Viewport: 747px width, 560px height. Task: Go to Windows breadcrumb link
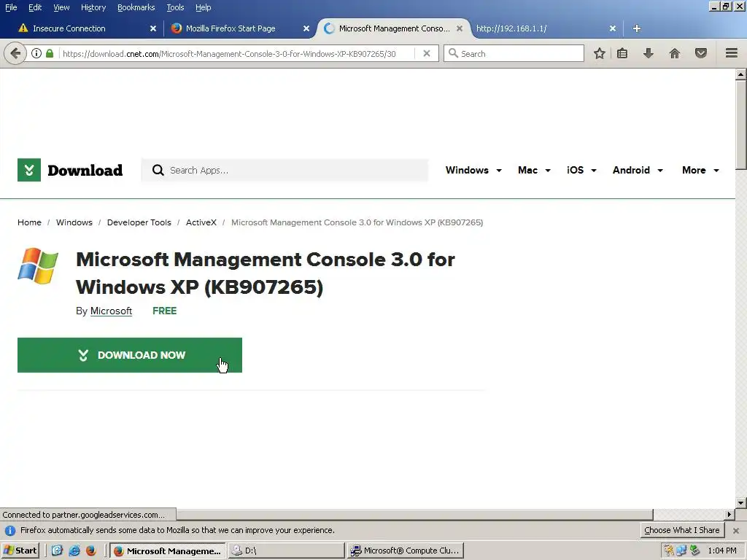tap(74, 222)
